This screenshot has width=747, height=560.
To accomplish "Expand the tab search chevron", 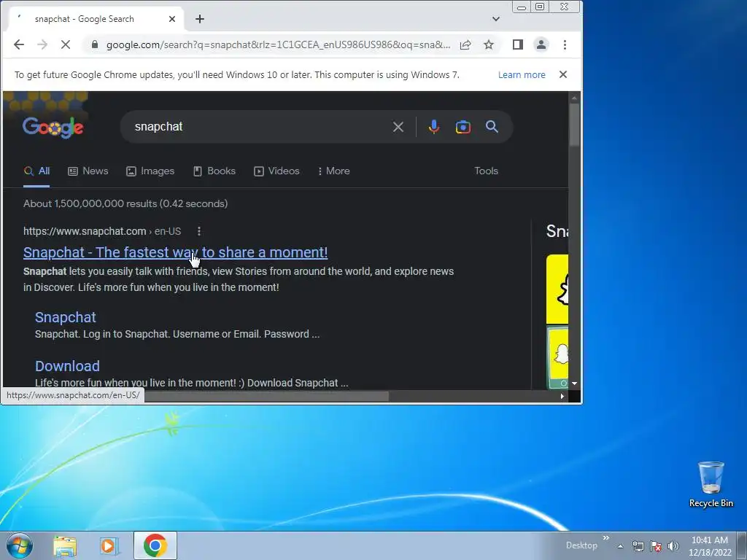I will (x=495, y=19).
